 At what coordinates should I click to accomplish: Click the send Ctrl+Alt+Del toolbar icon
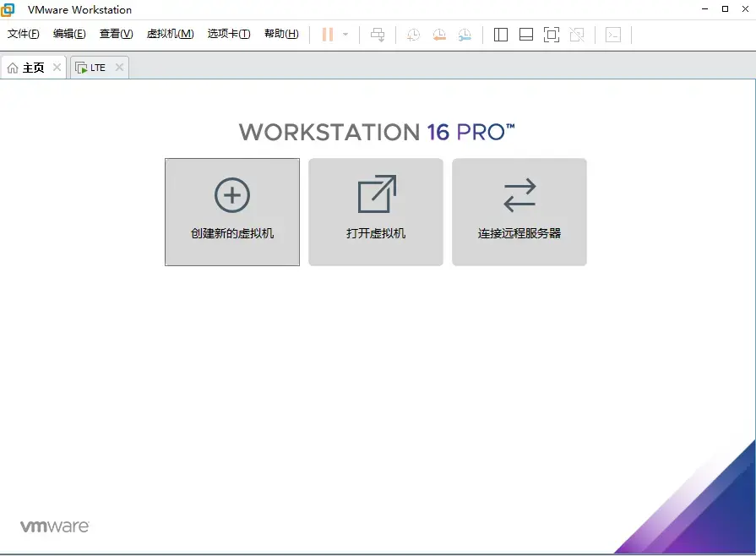tap(378, 35)
